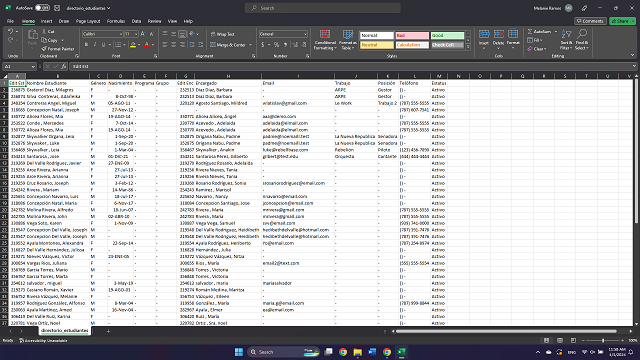
Task: Expand the number format General dropdown
Action: tap(305, 34)
